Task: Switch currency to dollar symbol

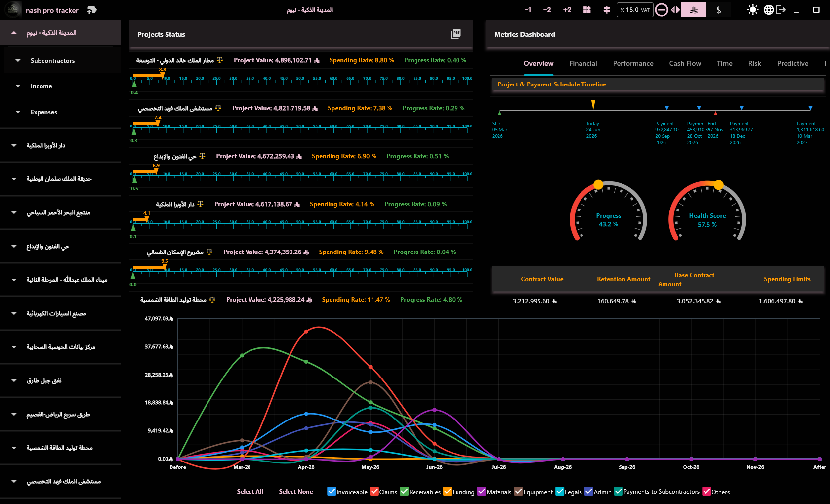Action: [719, 10]
